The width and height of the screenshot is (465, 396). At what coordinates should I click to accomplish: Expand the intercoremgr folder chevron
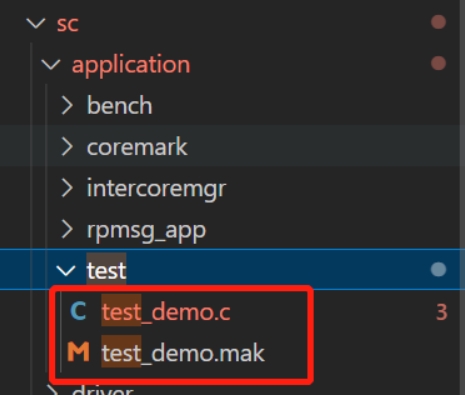click(67, 188)
